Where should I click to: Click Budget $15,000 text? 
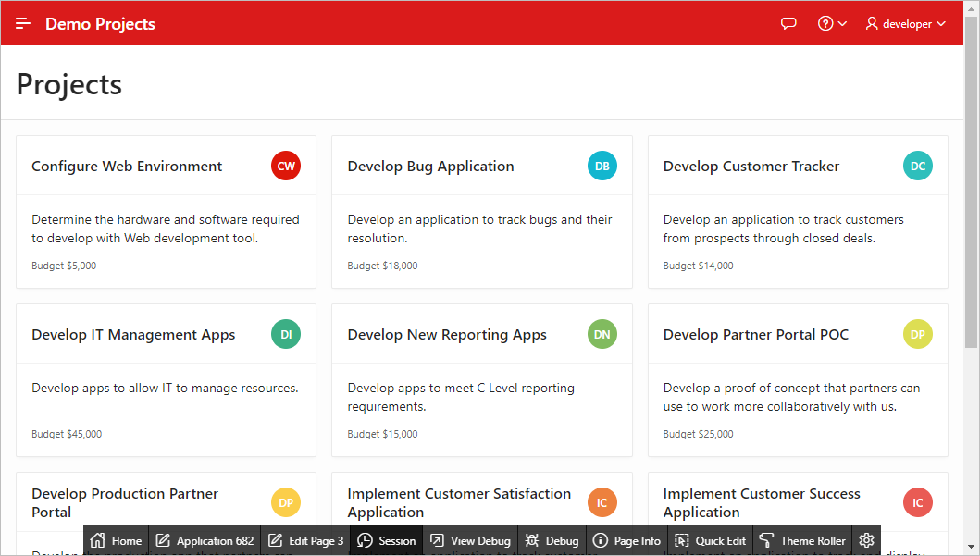click(x=382, y=434)
